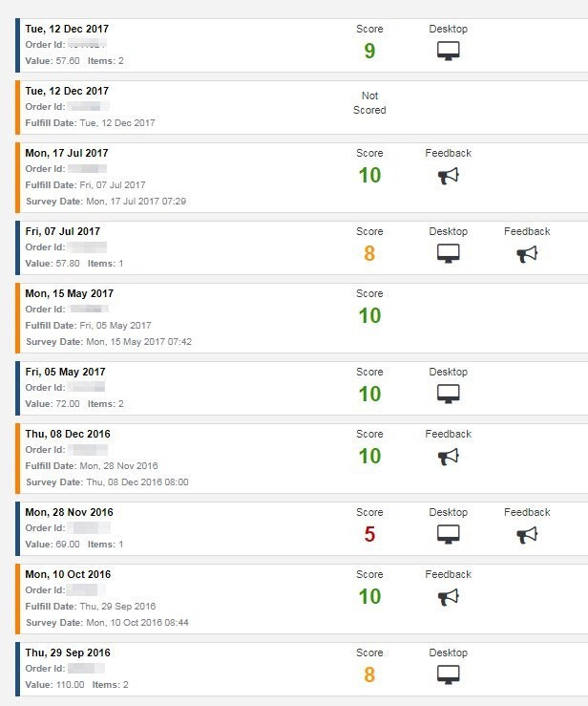Image resolution: width=588 pixels, height=706 pixels.
Task: Select the Thu, 29 Sep 2016 order heading
Action: point(67,653)
